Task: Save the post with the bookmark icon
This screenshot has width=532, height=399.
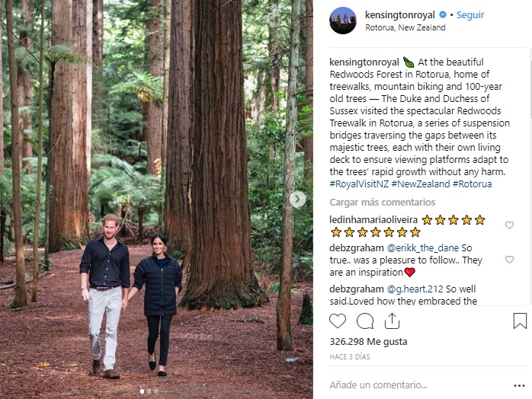Action: click(520, 321)
